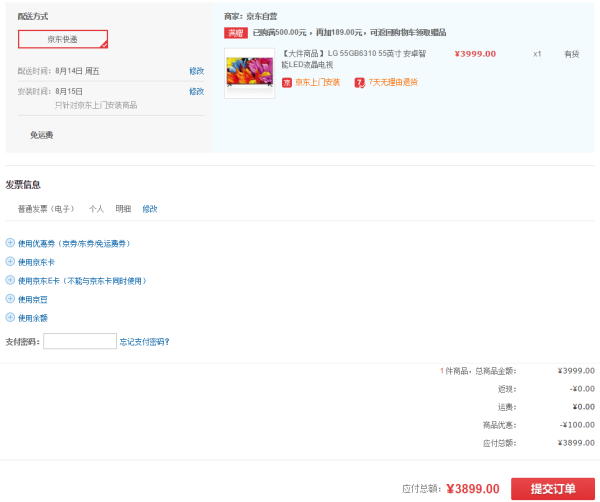600x502 pixels.
Task: Click the 提交订单 button
Action: pyautogui.click(x=553, y=489)
